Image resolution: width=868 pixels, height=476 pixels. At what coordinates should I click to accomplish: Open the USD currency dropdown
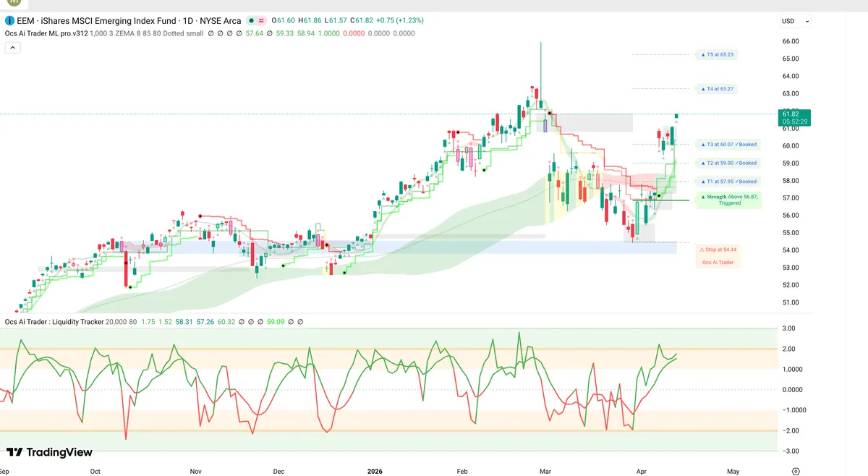click(796, 21)
